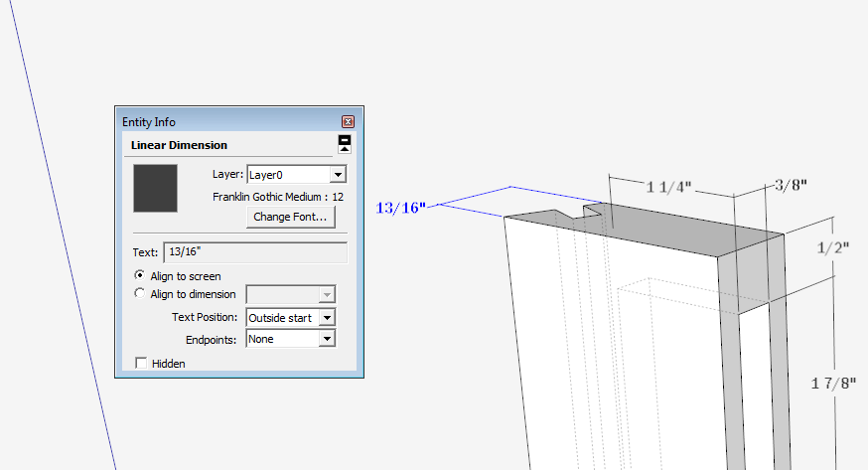This screenshot has height=470, width=868.
Task: Click the dimension Text input field
Action: [x=256, y=252]
